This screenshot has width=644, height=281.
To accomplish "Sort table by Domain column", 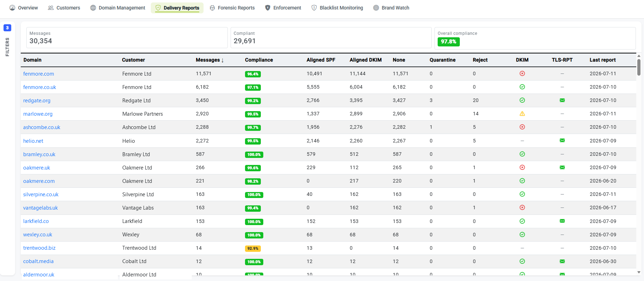I will pyautogui.click(x=32, y=60).
